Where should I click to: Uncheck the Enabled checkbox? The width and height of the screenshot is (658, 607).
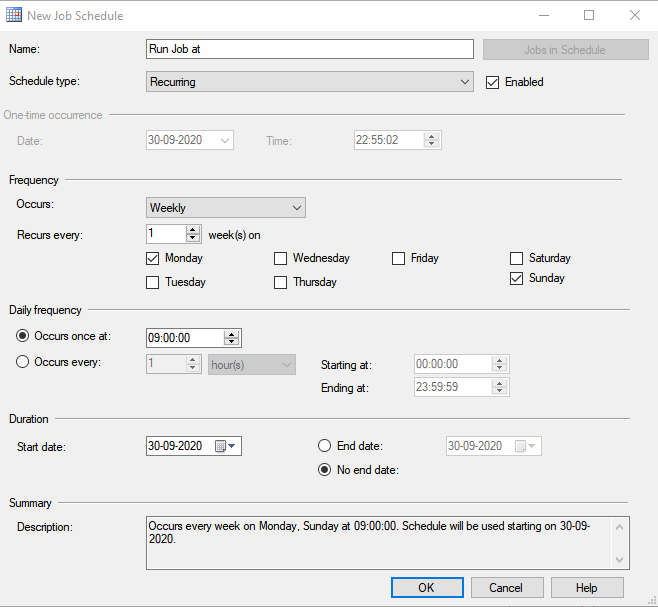pyautogui.click(x=492, y=82)
